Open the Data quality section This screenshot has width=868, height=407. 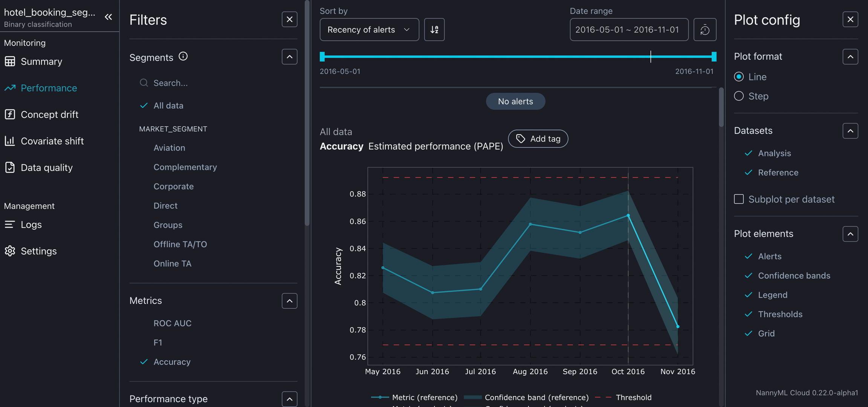(x=46, y=168)
